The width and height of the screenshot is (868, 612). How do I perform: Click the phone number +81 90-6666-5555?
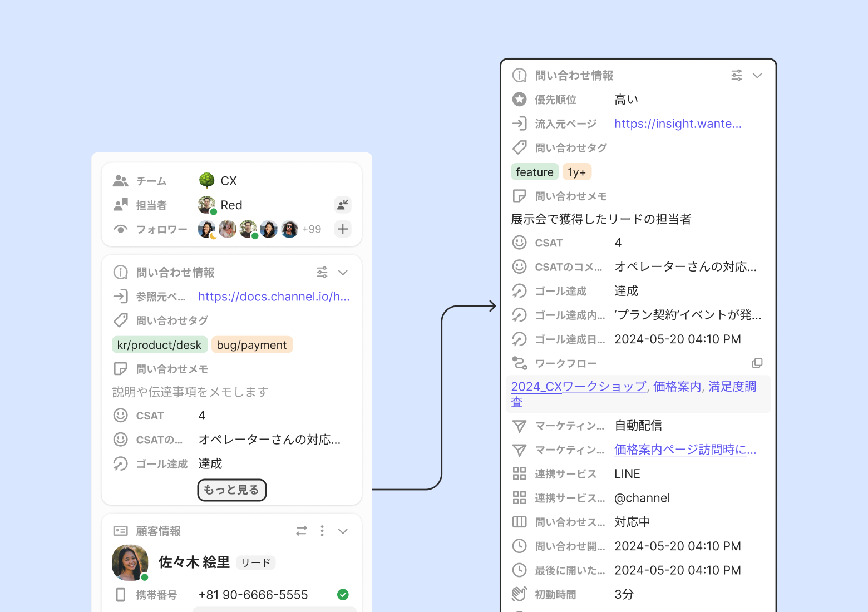(x=253, y=595)
